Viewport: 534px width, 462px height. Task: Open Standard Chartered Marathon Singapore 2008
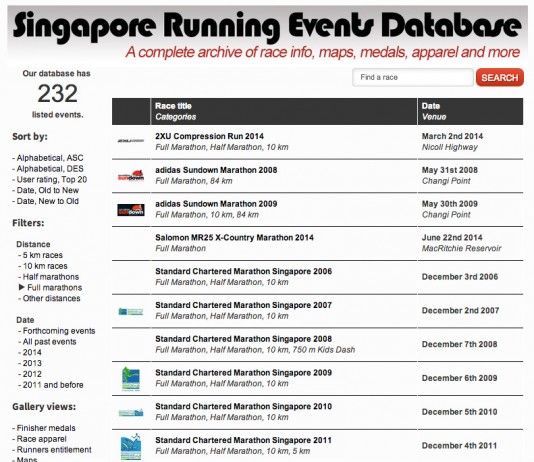pyautogui.click(x=244, y=339)
